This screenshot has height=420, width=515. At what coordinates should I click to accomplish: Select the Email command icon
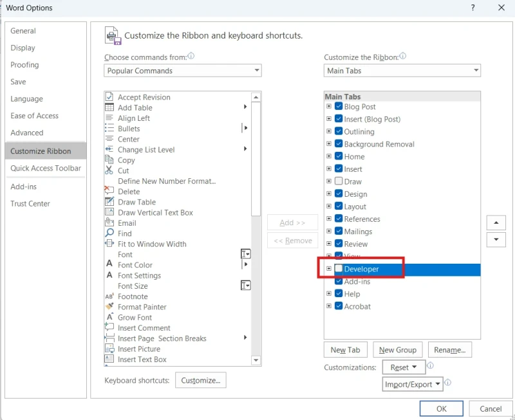[109, 223]
